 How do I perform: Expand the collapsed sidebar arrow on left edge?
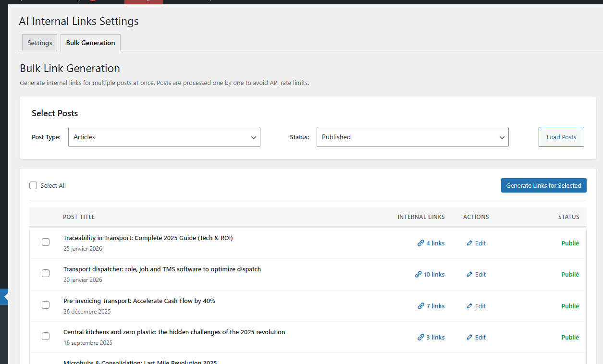tap(5, 297)
